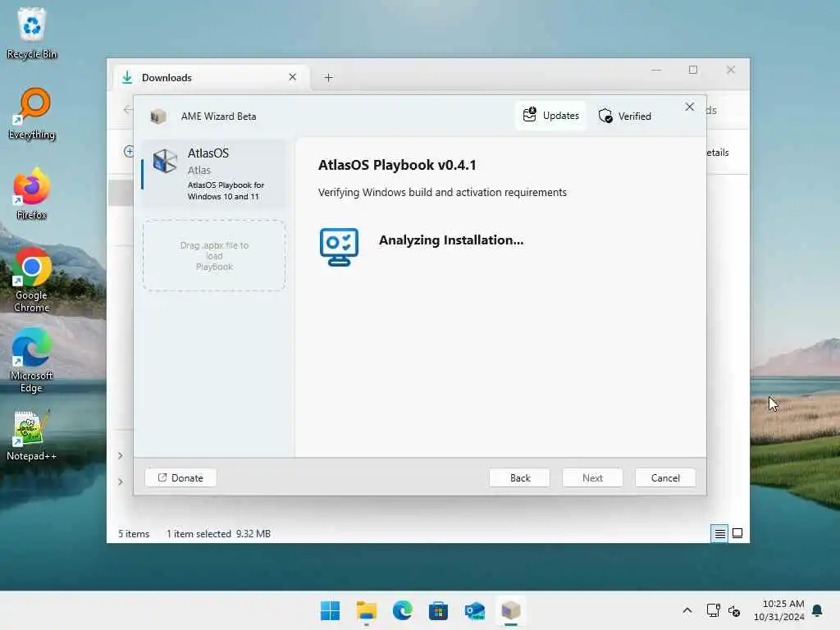Screen dimensions: 840x630
Task: Go Back in the wizard
Action: [x=519, y=478]
